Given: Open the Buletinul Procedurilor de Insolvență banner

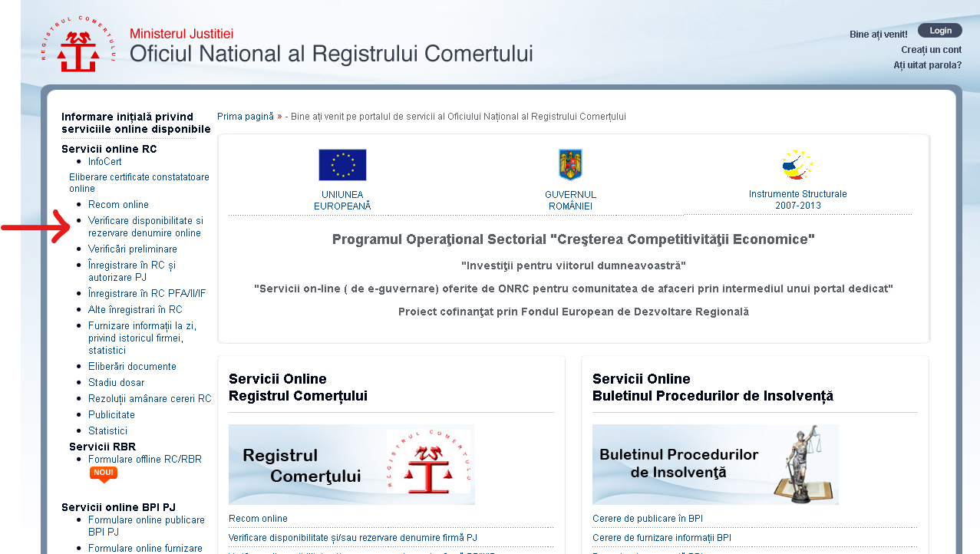Looking at the screenshot, I should coord(715,464).
